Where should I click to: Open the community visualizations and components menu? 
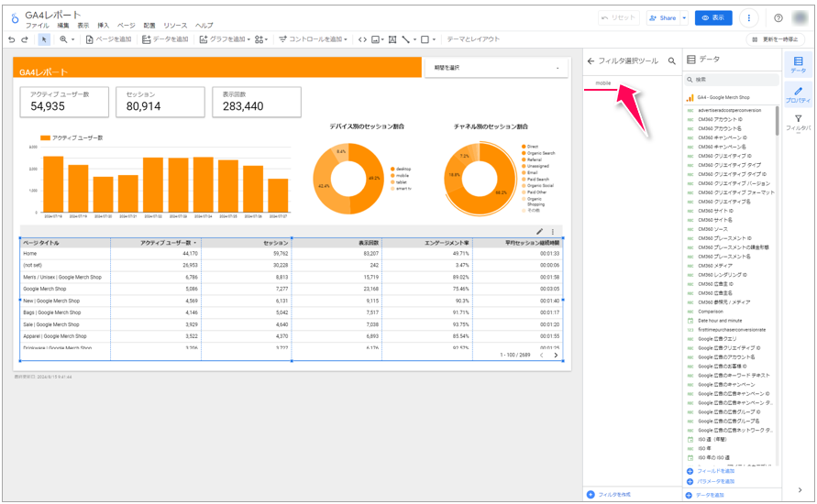click(261, 39)
